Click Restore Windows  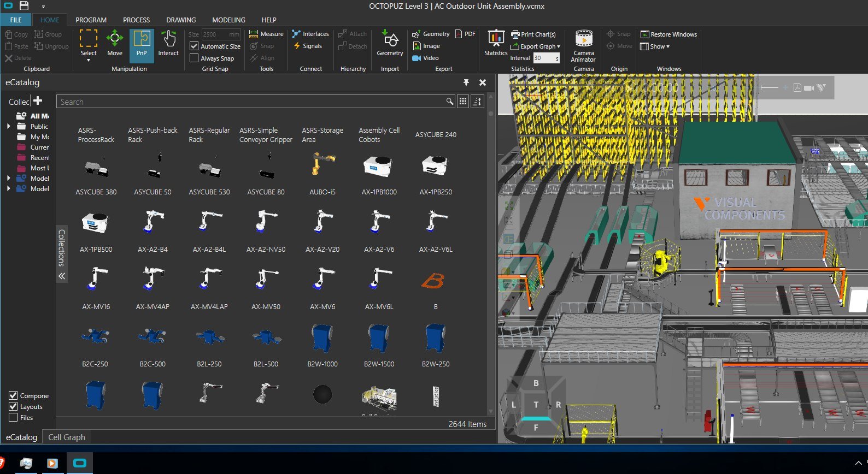coord(668,34)
